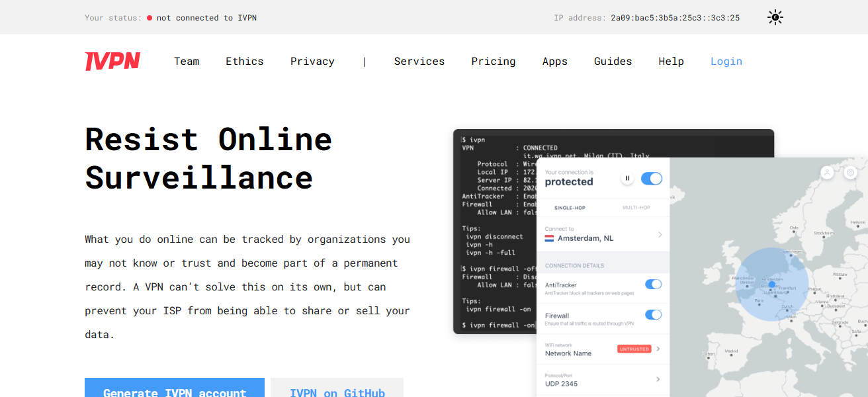This screenshot has width=868, height=397.
Task: Click the Login link
Action: pos(726,62)
